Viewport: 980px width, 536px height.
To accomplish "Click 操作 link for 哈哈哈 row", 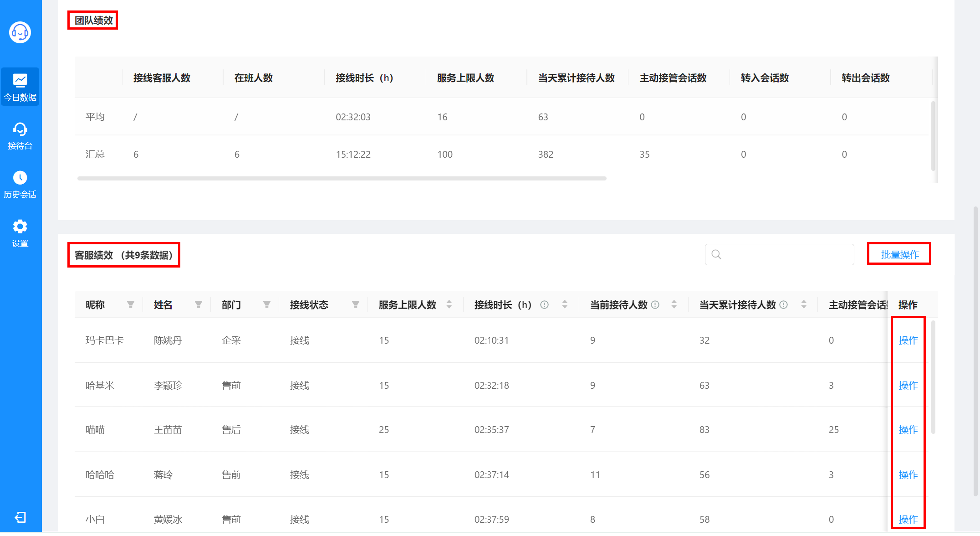I will point(908,474).
